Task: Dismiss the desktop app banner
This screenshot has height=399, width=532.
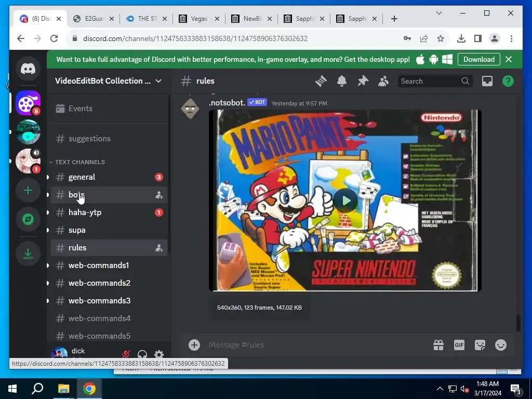Action: pyautogui.click(x=509, y=59)
